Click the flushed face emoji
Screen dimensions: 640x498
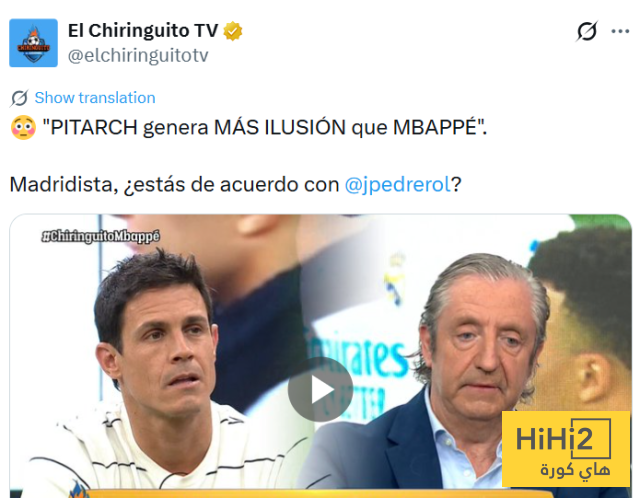tap(23, 127)
